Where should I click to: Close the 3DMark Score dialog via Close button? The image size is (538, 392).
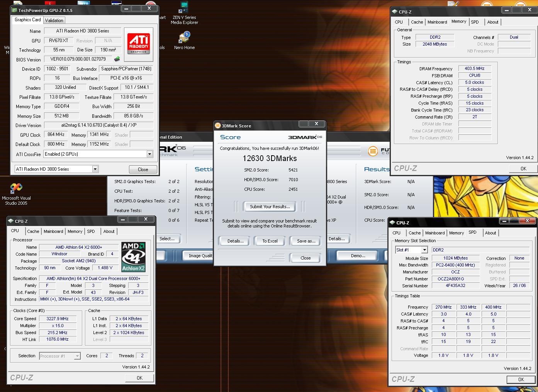point(305,258)
